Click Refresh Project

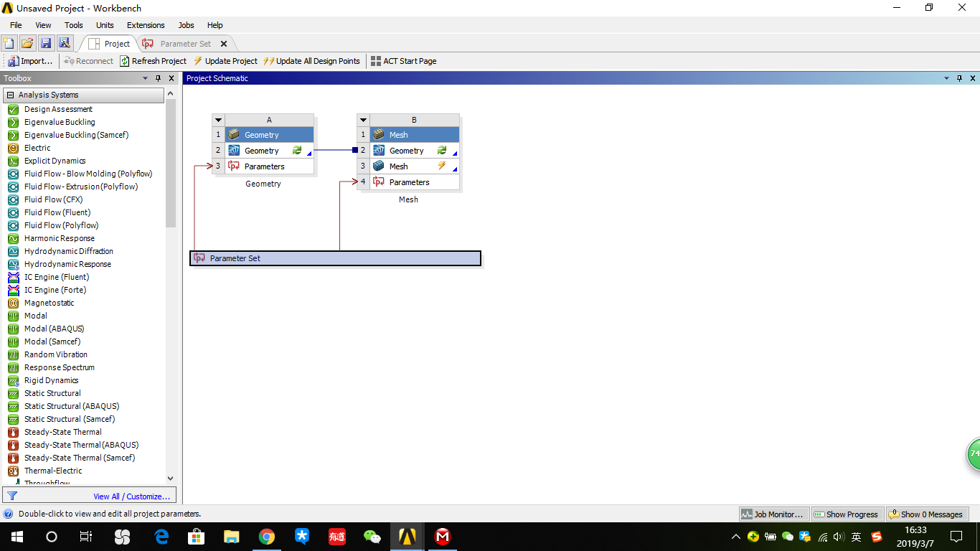click(153, 61)
